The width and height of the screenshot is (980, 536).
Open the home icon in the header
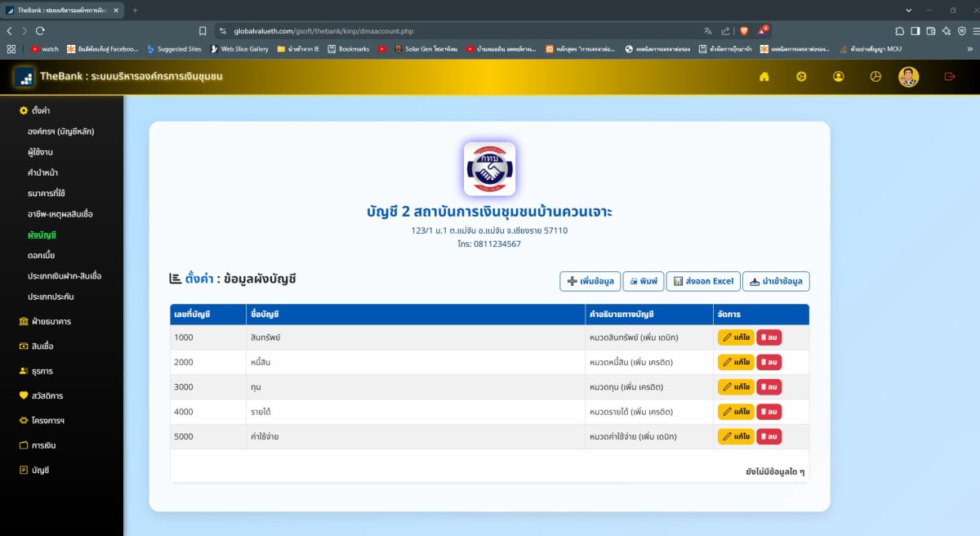[764, 77]
